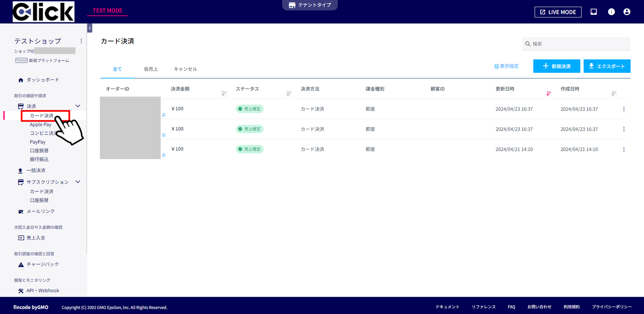Open the second row's three-dot menu
The image size is (644, 314).
[x=624, y=129]
